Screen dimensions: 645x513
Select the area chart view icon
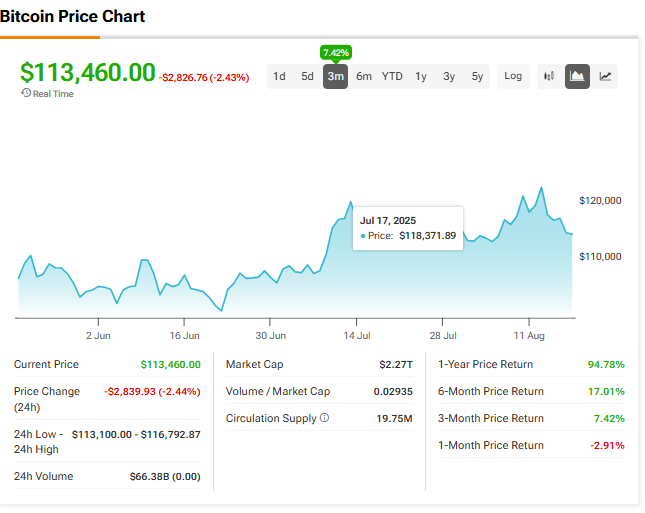coord(577,76)
